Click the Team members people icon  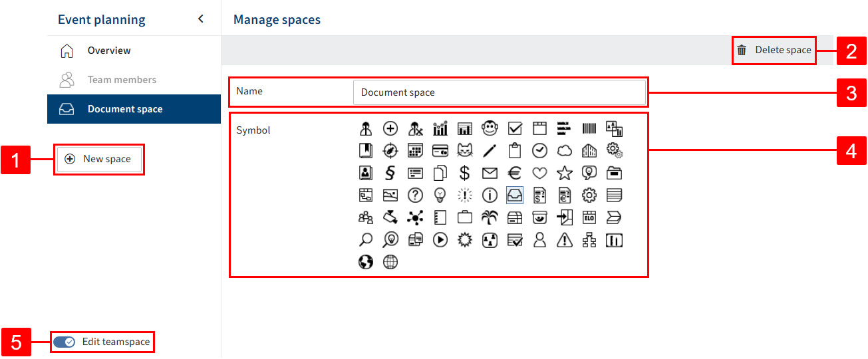pos(67,80)
